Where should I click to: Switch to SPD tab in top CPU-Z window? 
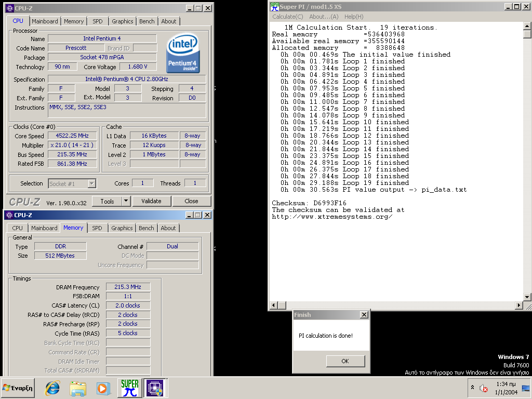tap(97, 21)
